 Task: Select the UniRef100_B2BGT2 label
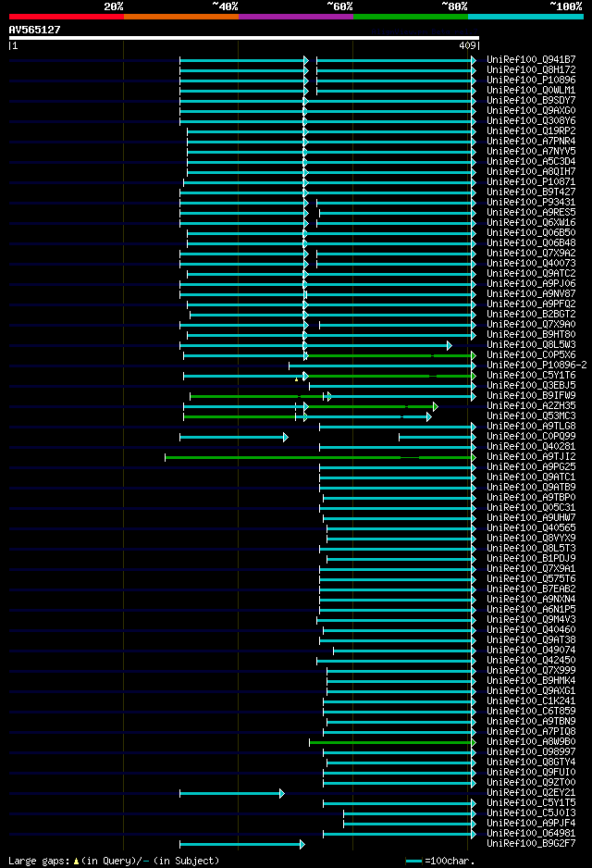(531, 315)
